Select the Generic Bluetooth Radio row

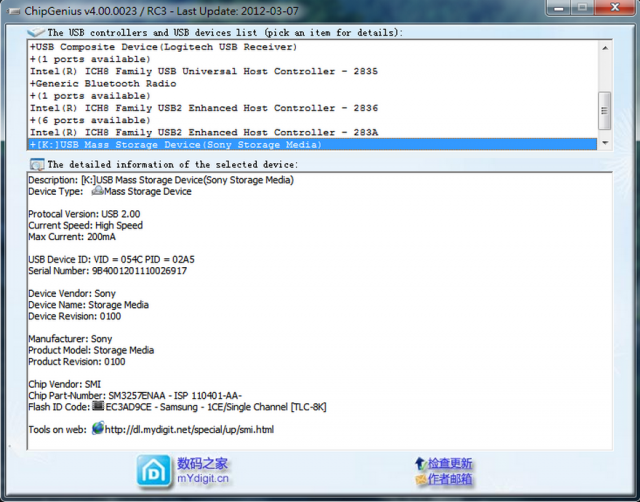[312, 84]
